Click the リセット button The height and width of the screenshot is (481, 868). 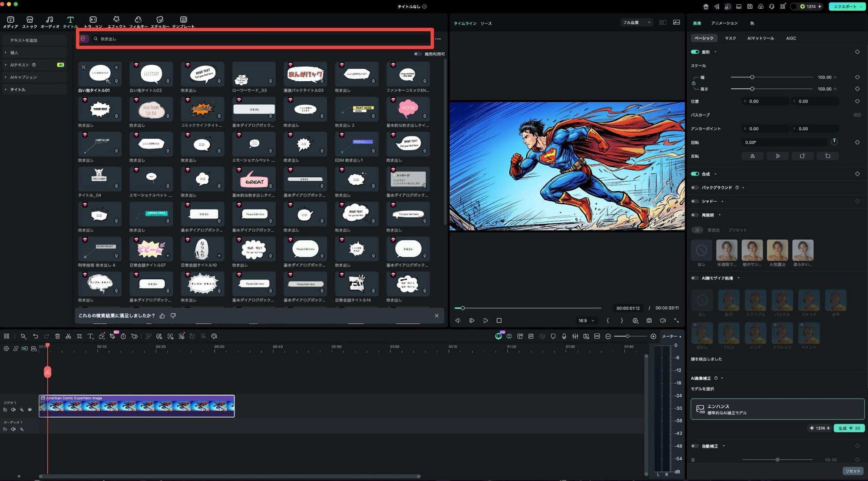tap(853, 471)
